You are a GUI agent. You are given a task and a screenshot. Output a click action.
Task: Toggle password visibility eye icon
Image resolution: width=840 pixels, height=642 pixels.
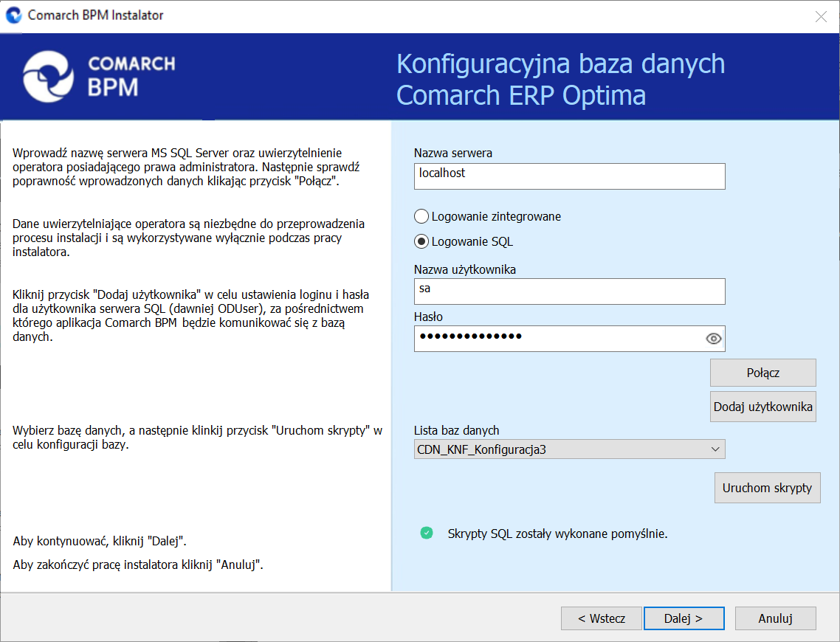click(x=713, y=339)
